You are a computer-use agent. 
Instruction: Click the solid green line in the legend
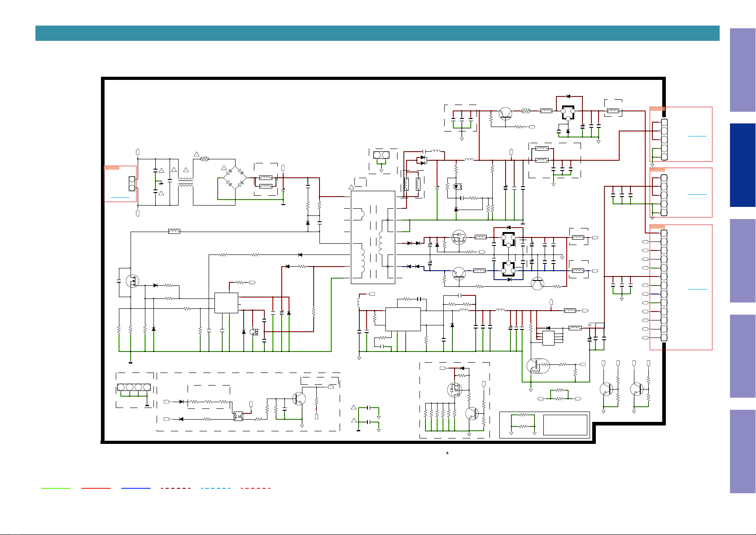[56, 488]
